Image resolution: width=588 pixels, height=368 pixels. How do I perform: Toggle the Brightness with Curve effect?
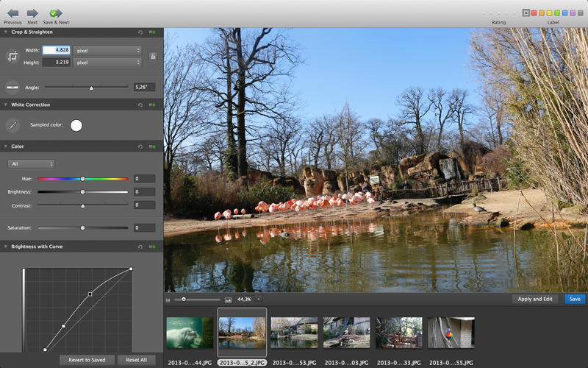[152, 247]
